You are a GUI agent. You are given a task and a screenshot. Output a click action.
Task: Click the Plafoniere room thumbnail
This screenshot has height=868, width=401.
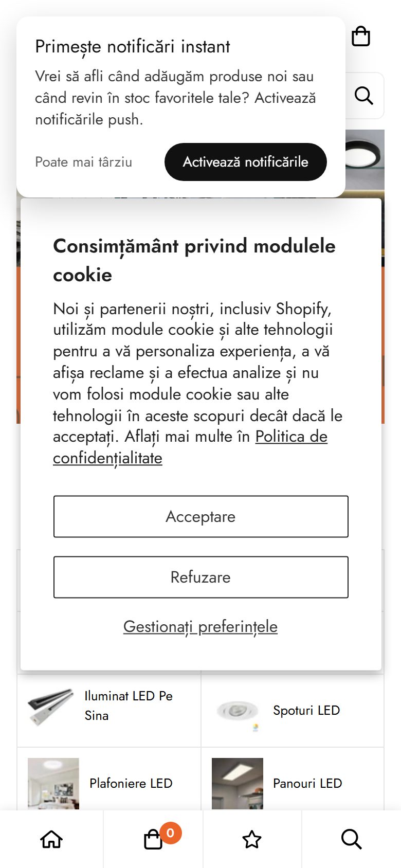(53, 784)
